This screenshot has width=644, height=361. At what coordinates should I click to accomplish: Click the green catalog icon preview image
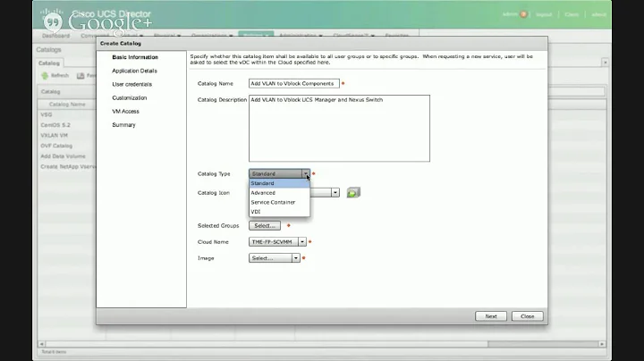click(353, 192)
